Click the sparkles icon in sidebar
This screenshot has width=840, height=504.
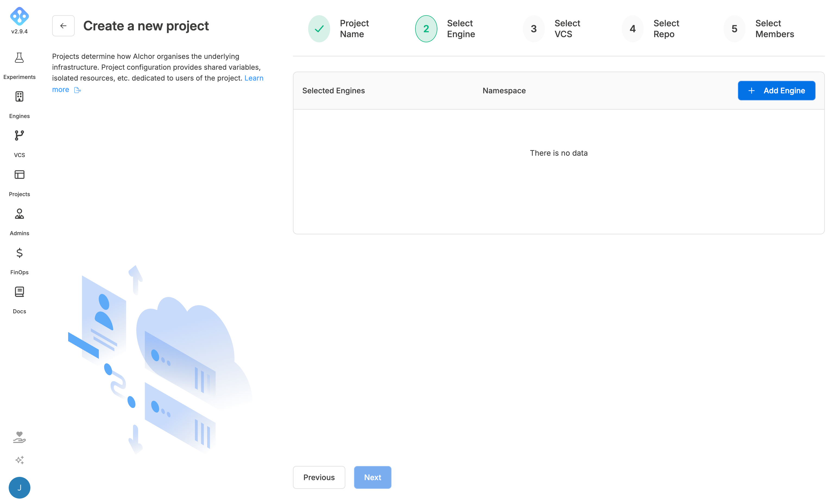[19, 460]
